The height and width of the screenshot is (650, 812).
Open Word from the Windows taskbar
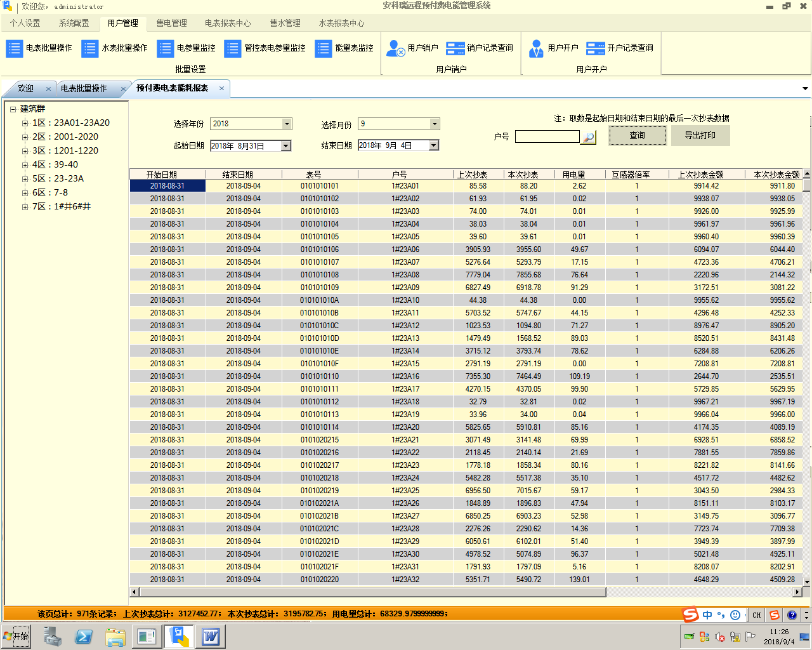pos(210,636)
